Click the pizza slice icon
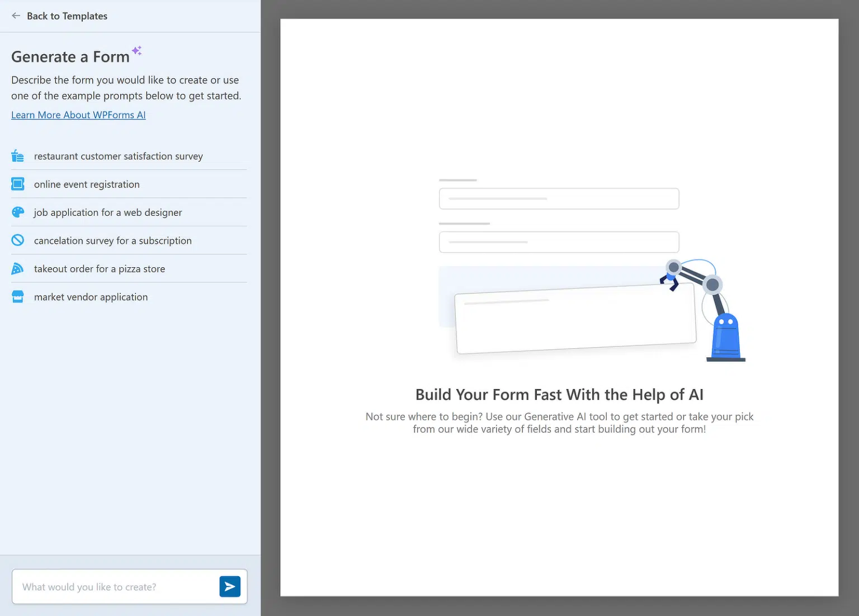 click(x=18, y=269)
